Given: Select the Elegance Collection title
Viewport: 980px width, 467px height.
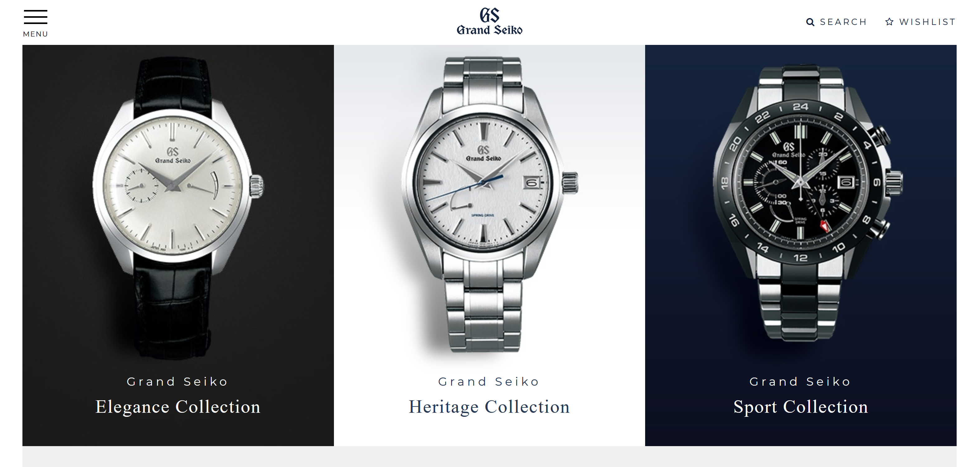Looking at the screenshot, I should [178, 407].
